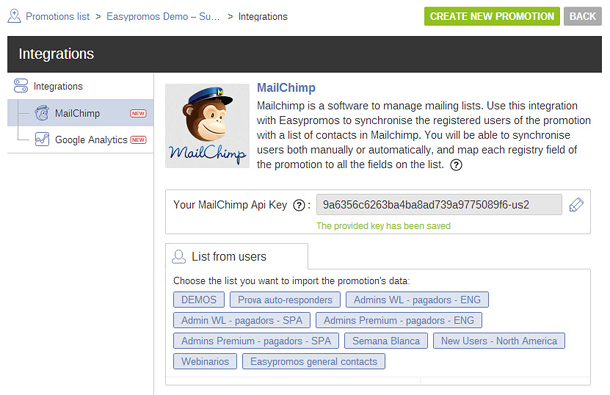Click the Integrations page header title
Image resolution: width=610 pixels, height=395 pixels.
point(56,54)
